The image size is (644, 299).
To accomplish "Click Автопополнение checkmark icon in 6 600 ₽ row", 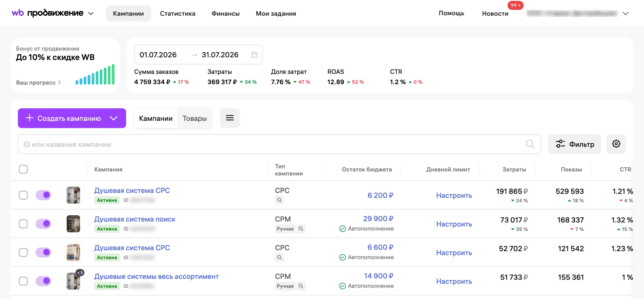I will point(342,257).
